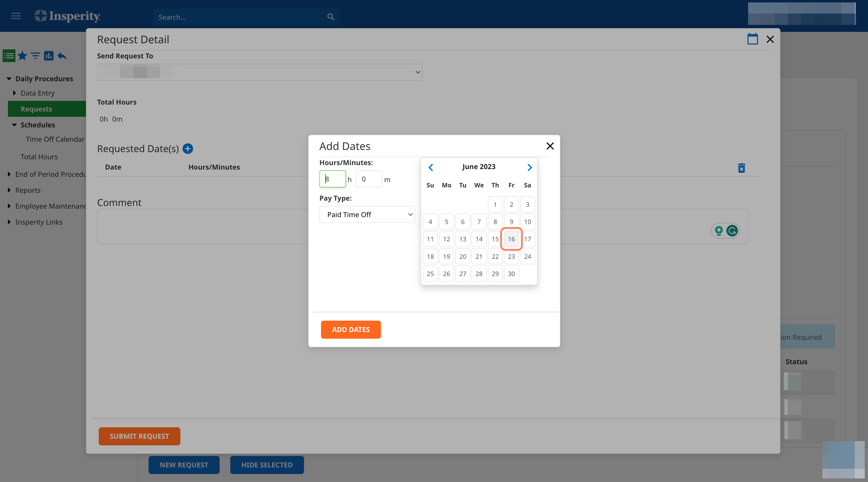
Task: Expand the Insperity Links section
Action: [x=9, y=222]
